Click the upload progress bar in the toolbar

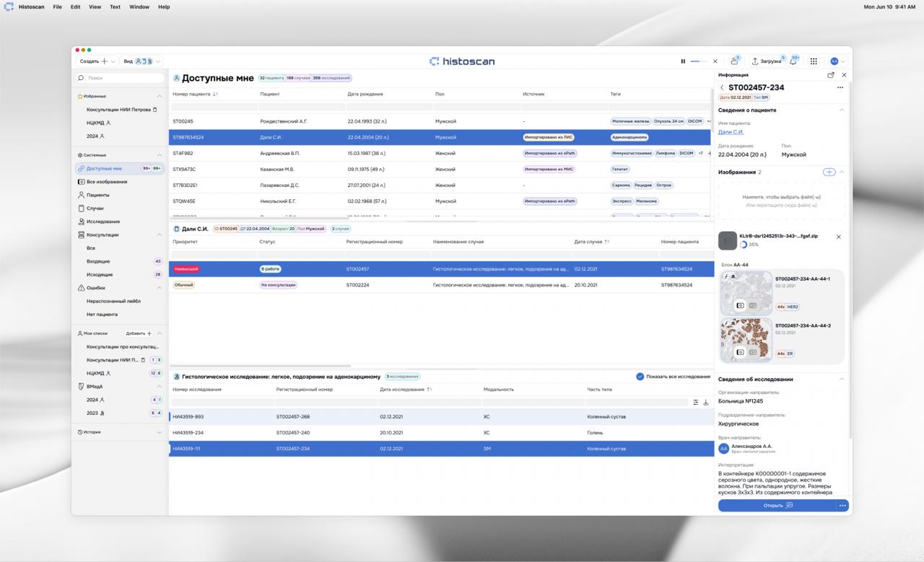click(698, 61)
